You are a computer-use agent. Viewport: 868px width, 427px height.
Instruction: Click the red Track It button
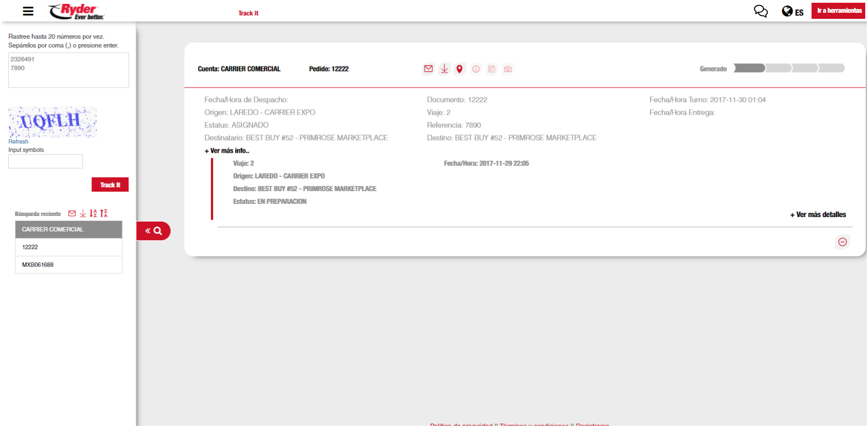[110, 184]
